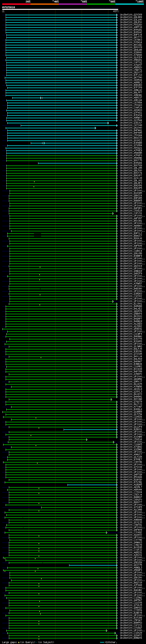Image resolution: width=146 pixels, height=644 pixels.
Task: Click hit label UniRef100_Q2V3V9
Action: (x=131, y=15)
